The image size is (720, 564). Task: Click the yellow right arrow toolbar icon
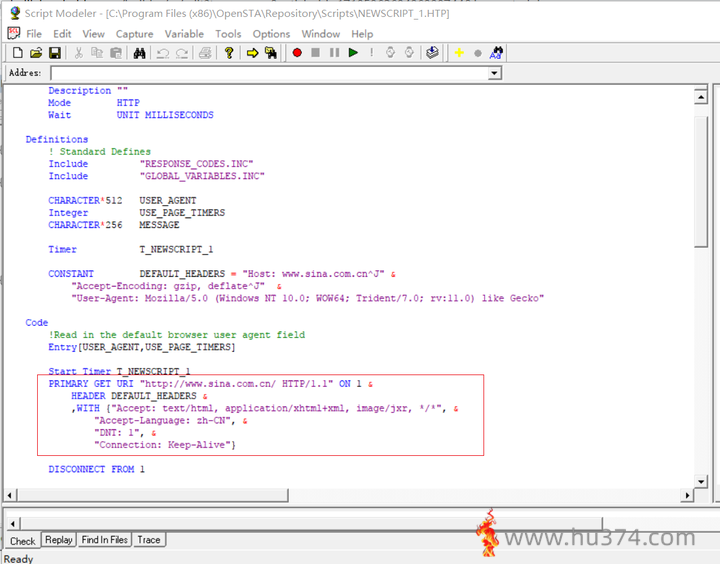click(x=252, y=53)
